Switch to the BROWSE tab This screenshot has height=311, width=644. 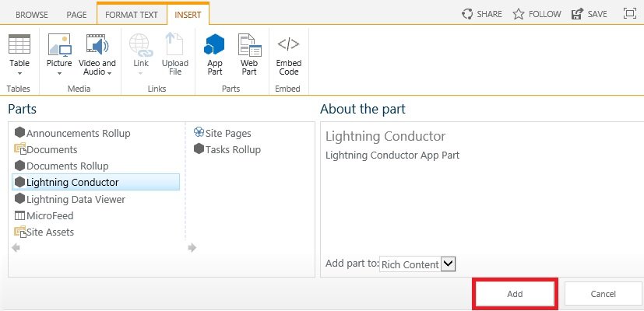click(32, 15)
